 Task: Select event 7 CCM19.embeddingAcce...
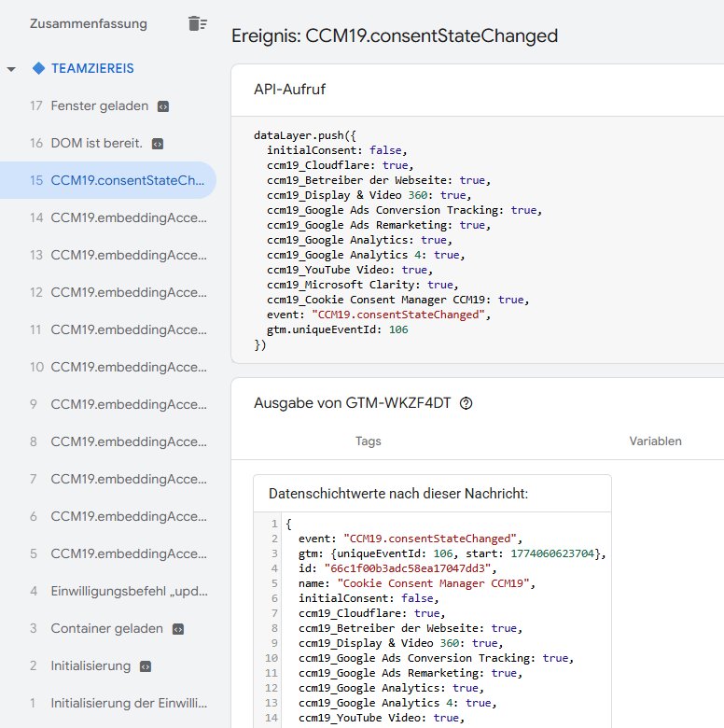click(x=108, y=479)
